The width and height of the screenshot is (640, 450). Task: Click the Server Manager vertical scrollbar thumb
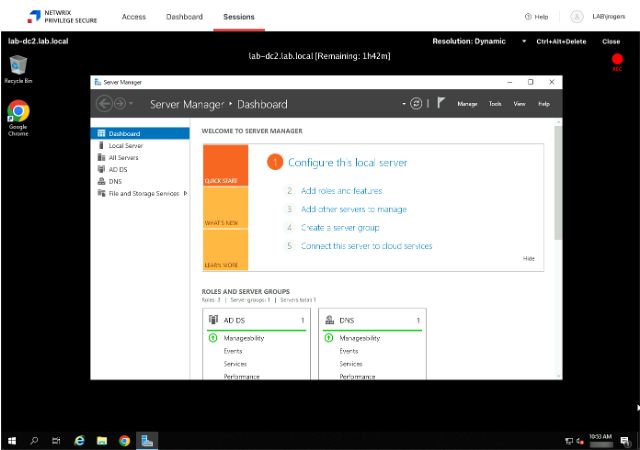click(558, 183)
